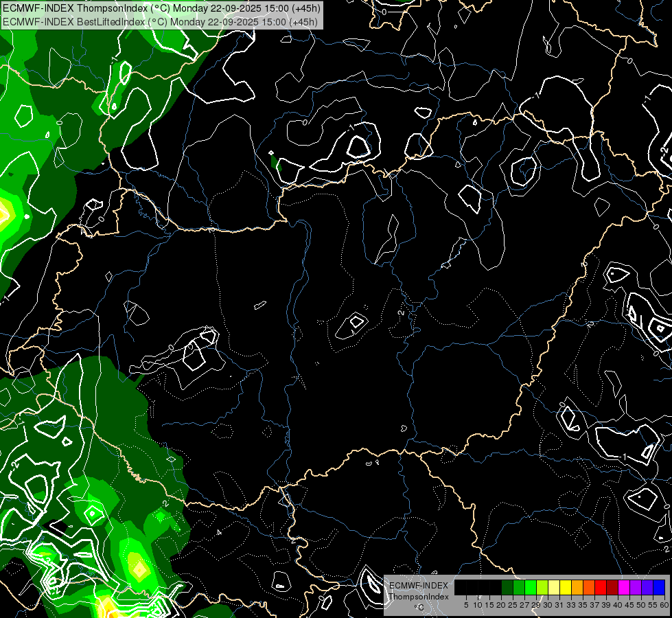Select the pale yellow 30-31 legend swatch
Image resolution: width=672 pixels, height=618 pixels.
point(554,587)
